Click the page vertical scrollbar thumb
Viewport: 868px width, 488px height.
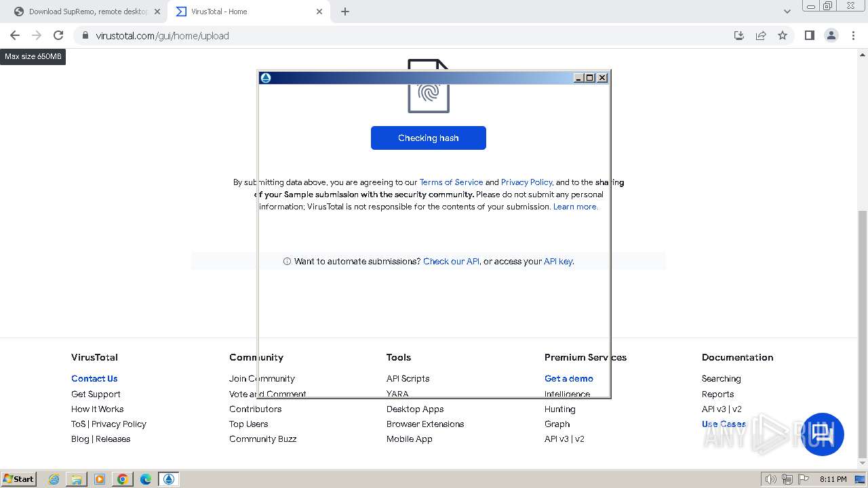pos(863,334)
